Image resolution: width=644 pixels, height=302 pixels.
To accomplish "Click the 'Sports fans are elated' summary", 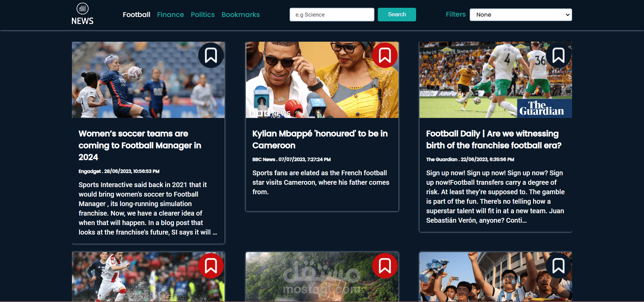I will point(321,182).
